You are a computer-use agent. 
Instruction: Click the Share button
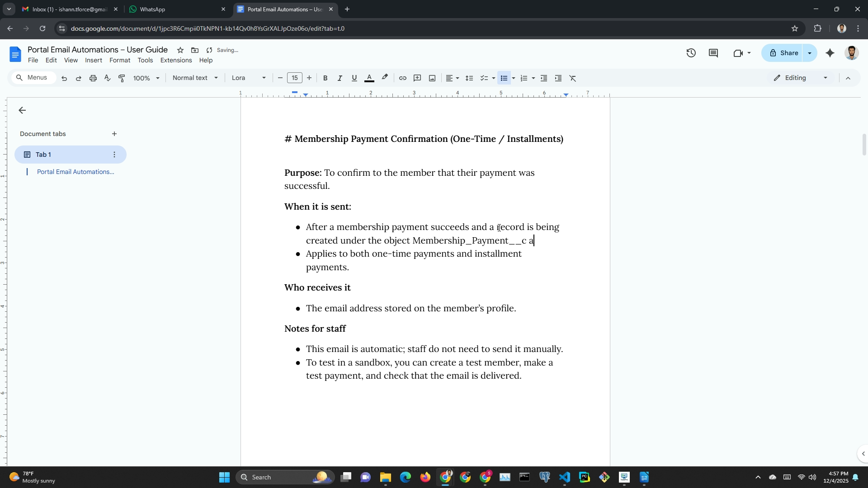[783, 53]
